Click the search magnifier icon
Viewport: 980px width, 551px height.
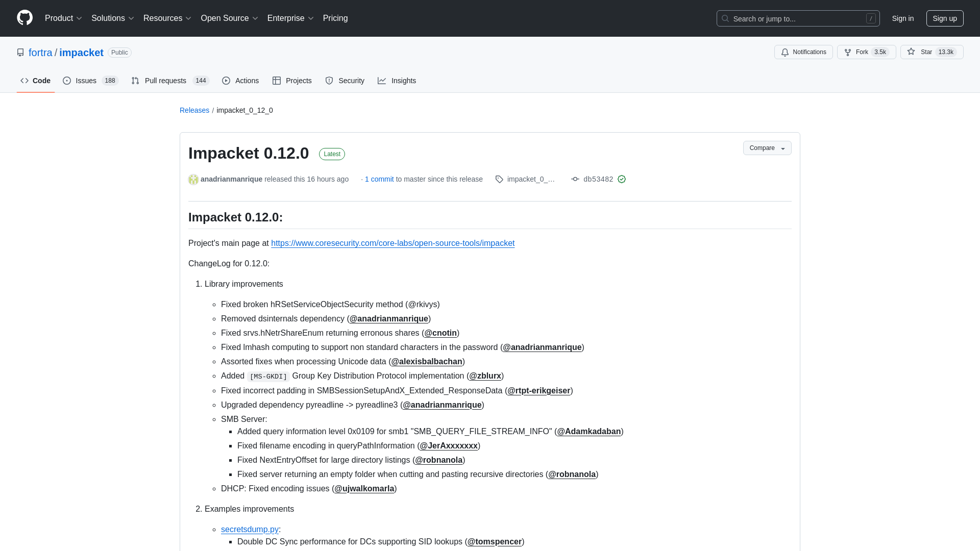click(x=725, y=18)
